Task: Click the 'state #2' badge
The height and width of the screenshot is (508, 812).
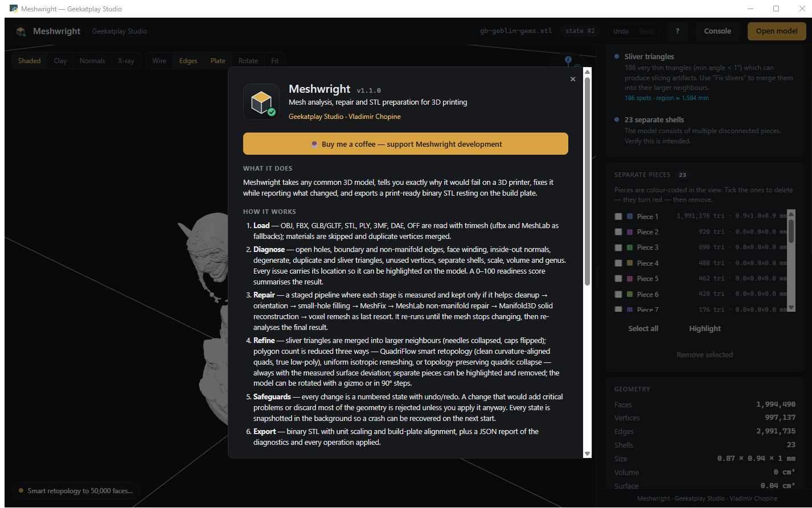Action: (x=580, y=31)
